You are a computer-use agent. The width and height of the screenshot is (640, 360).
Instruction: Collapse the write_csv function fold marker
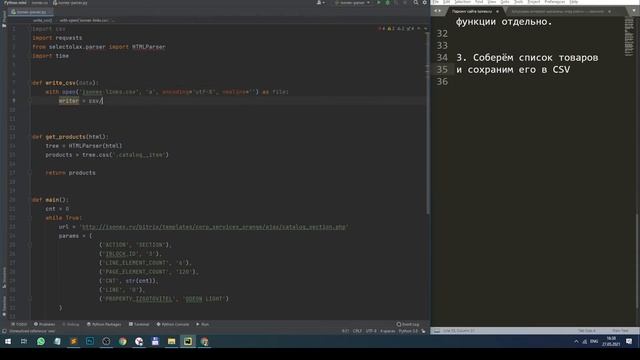pos(30,83)
